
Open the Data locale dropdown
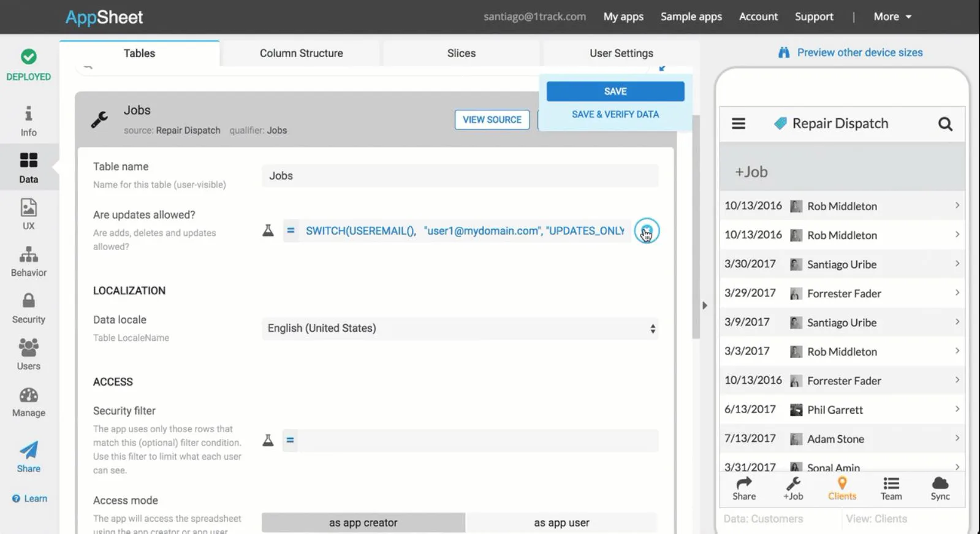(460, 329)
